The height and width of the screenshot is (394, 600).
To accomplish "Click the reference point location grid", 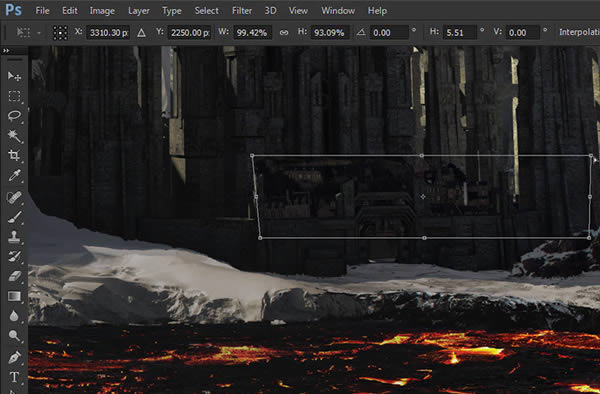I will tap(60, 33).
